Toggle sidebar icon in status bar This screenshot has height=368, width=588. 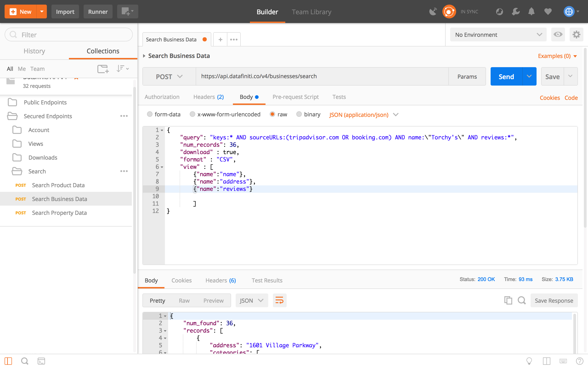pos(8,361)
